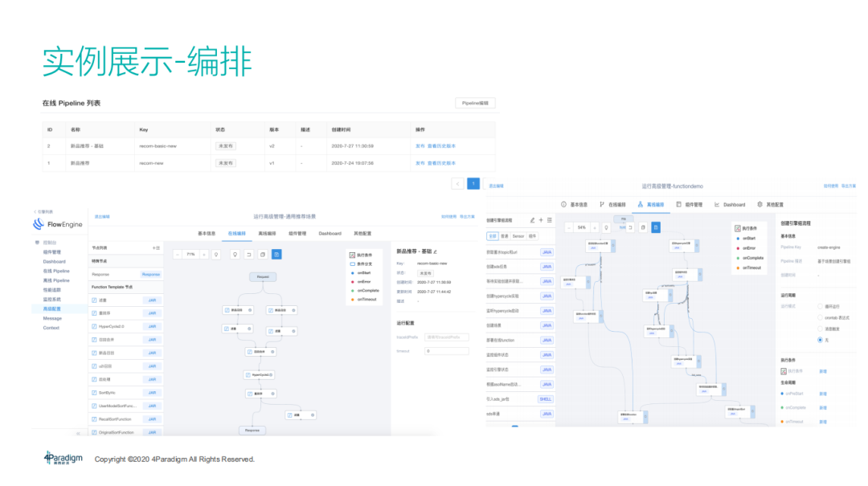The width and height of the screenshot is (868, 486).
Task: Zoom out using minus beside 54%
Action: [x=568, y=227]
